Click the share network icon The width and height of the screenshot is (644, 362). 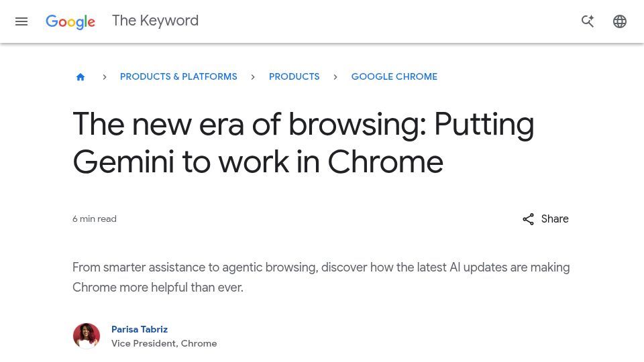[528, 219]
